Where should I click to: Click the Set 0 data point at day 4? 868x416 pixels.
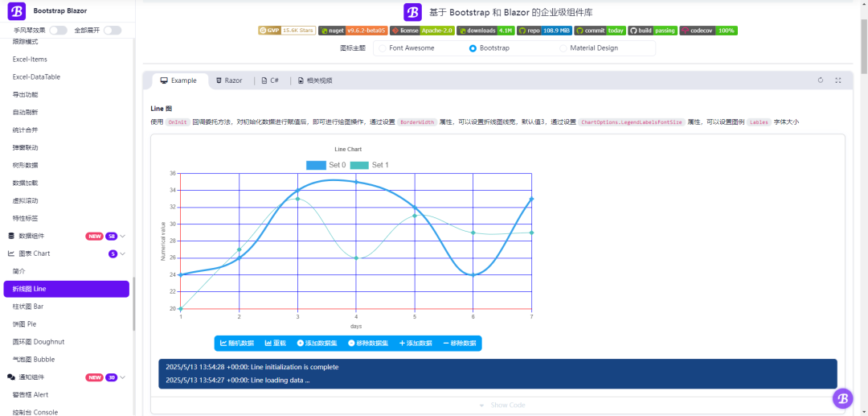pos(357,182)
